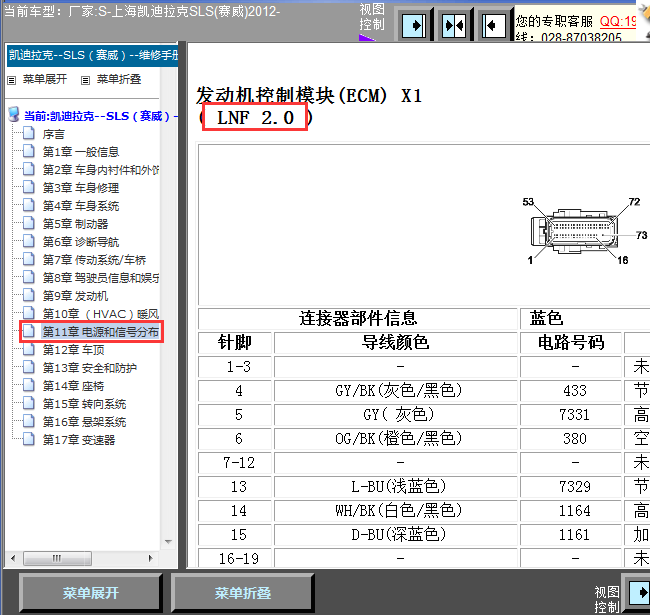Viewport: 650px width, 615px height.
Task: Open the QQ customer service link
Action: [618, 21]
